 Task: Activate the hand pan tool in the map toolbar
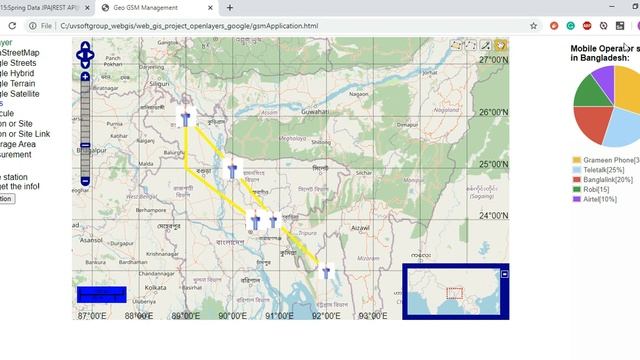pyautogui.click(x=500, y=45)
